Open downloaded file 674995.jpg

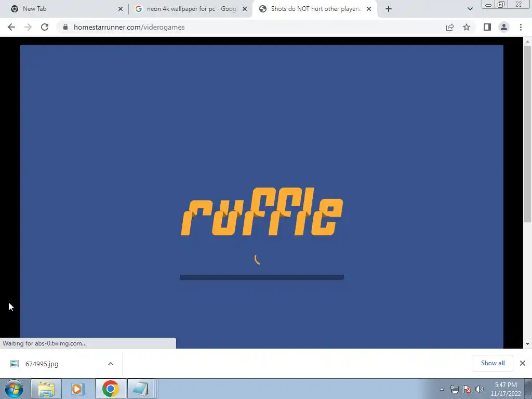pyautogui.click(x=42, y=364)
